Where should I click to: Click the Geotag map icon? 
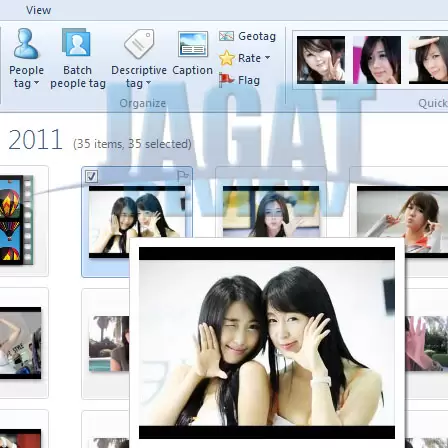pyautogui.click(x=226, y=36)
